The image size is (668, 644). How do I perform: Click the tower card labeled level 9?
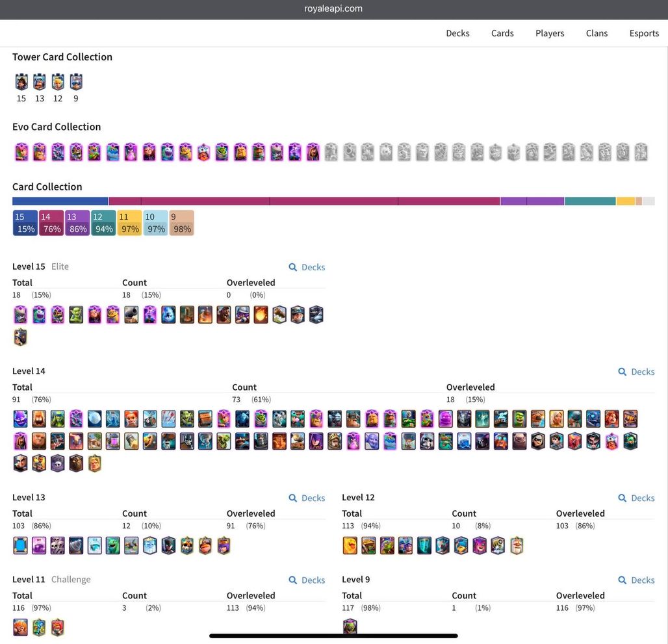76,82
